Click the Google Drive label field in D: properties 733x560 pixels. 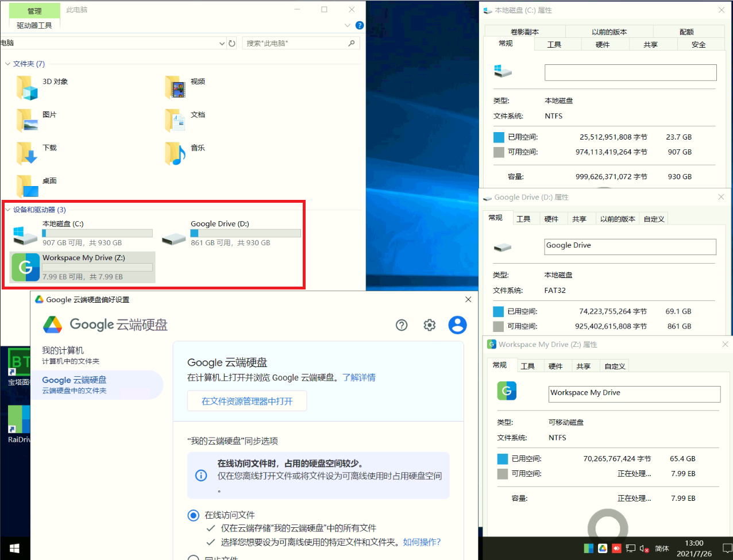point(630,247)
